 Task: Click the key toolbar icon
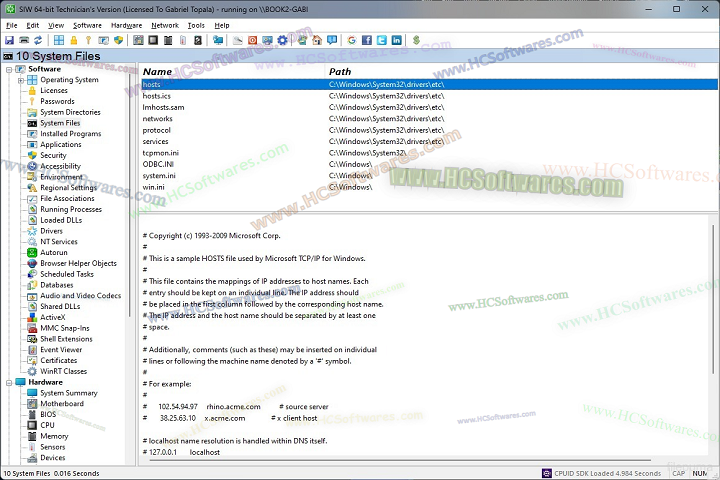[x=88, y=40]
